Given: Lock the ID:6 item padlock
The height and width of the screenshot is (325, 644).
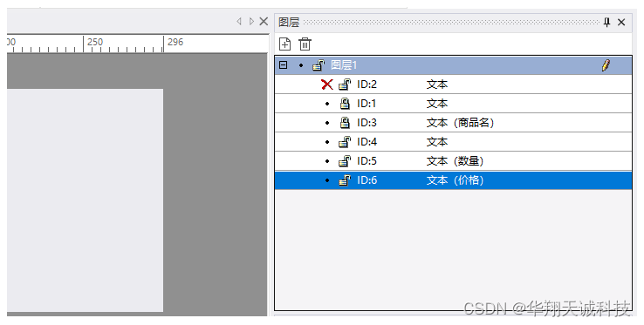Looking at the screenshot, I should click(x=345, y=180).
